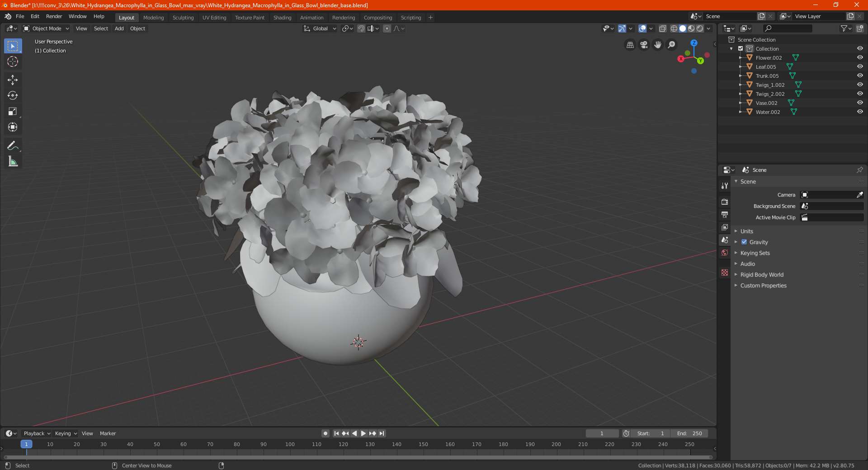Open the Keying dropdown
Viewport: 868px width, 470px height.
[66, 433]
